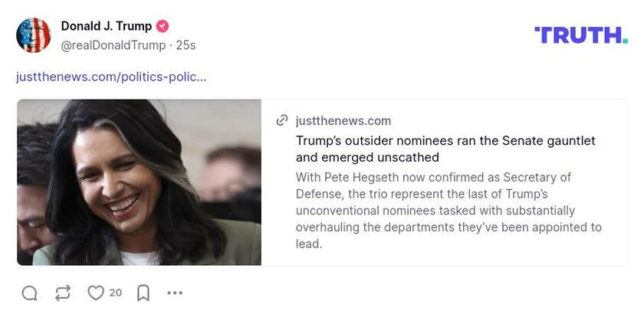Click the reply speech bubble icon
Image resolution: width=644 pixels, height=324 pixels.
click(30, 293)
